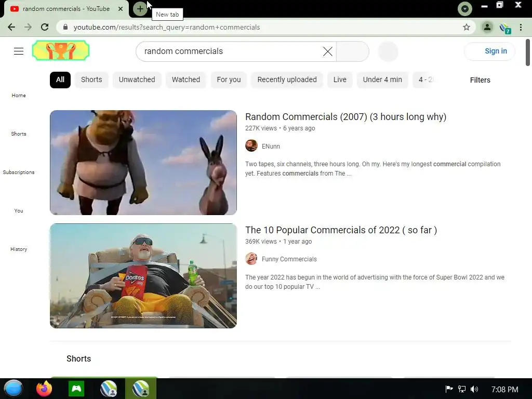Screen dimensions: 532x399
Task: Click the ENunn channel avatar
Action: (251, 145)
